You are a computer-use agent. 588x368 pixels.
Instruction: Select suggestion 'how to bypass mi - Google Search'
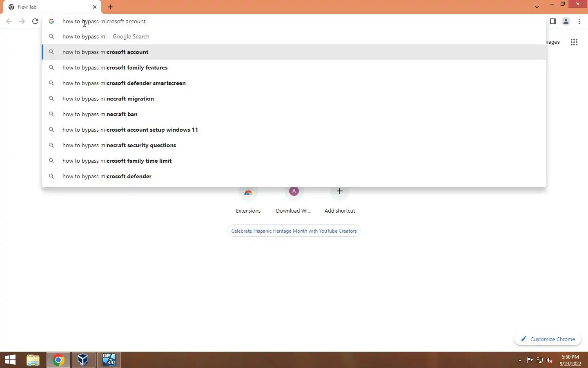coord(294,36)
